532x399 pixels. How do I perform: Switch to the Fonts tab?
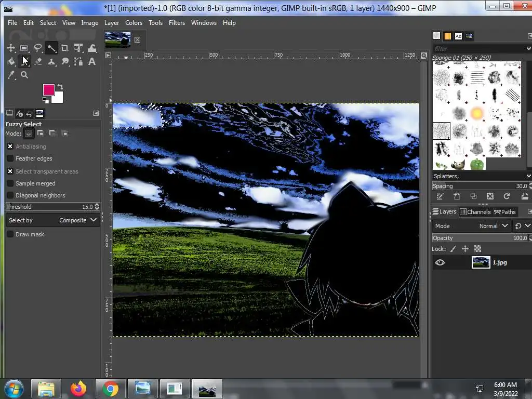point(458,36)
